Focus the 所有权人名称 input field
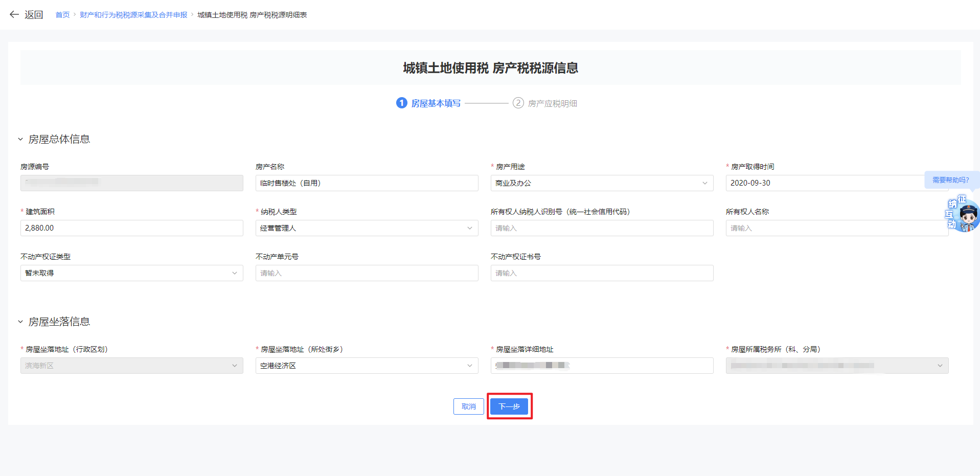This screenshot has height=476, width=980. click(836, 228)
